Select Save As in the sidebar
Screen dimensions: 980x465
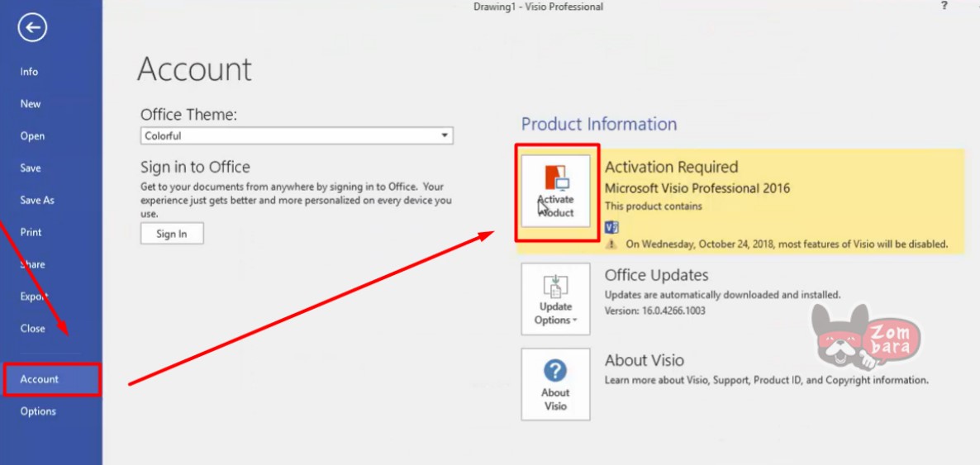coord(37,200)
